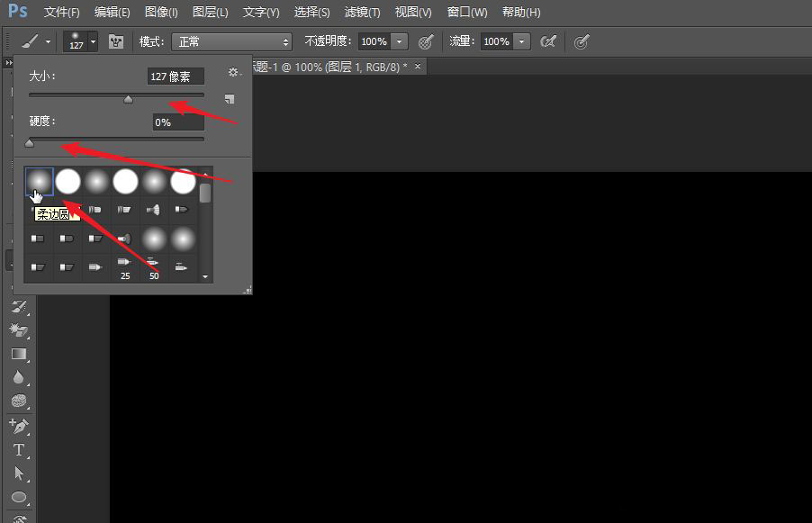
Task: Open the 选择(S) menu
Action: pyautogui.click(x=311, y=12)
